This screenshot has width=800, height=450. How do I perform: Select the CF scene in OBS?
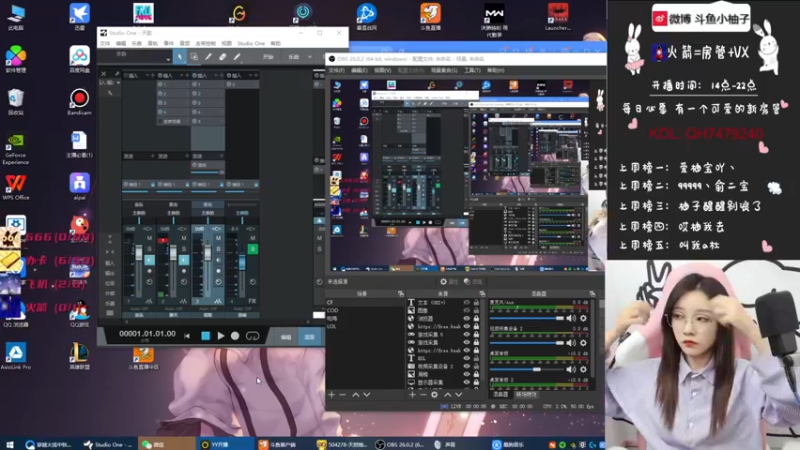coord(330,303)
